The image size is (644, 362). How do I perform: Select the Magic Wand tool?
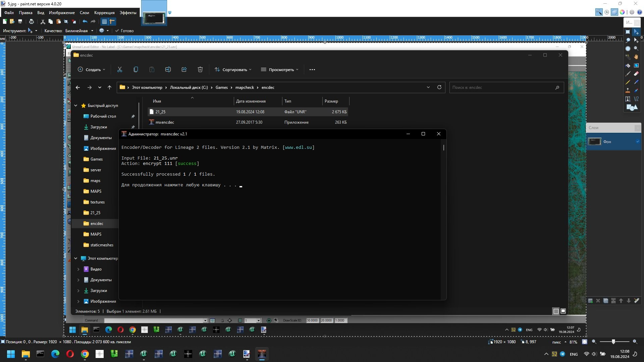[x=628, y=57]
